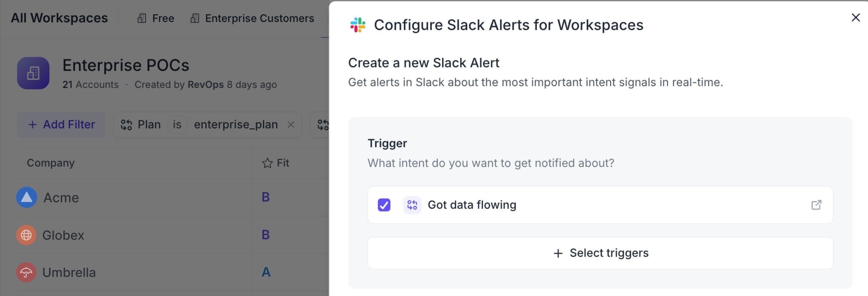Close the Configure Slack Alerts panel

coord(855,17)
